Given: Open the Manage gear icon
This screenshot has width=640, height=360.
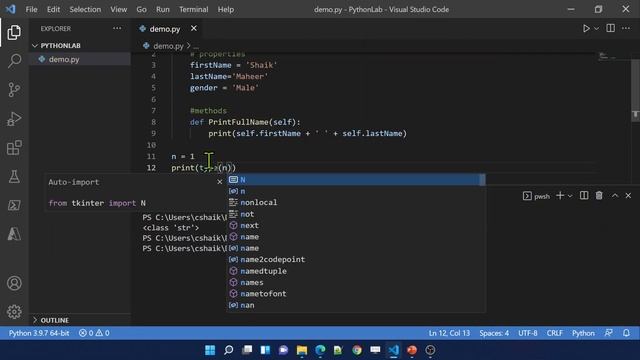Looking at the screenshot, I should click(14, 312).
